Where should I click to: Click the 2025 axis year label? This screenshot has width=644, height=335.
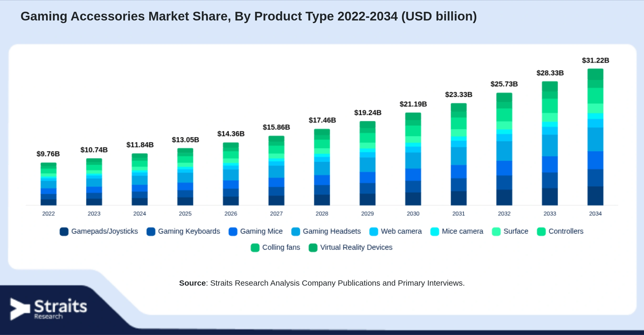coord(185,214)
